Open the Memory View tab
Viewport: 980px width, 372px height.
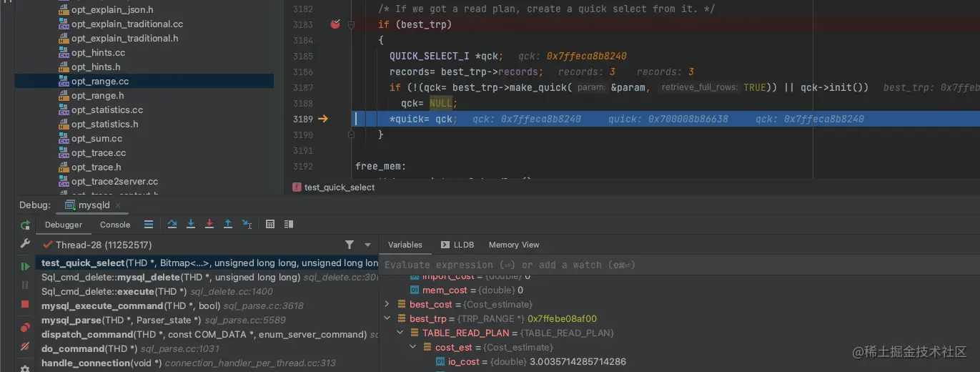tap(514, 245)
